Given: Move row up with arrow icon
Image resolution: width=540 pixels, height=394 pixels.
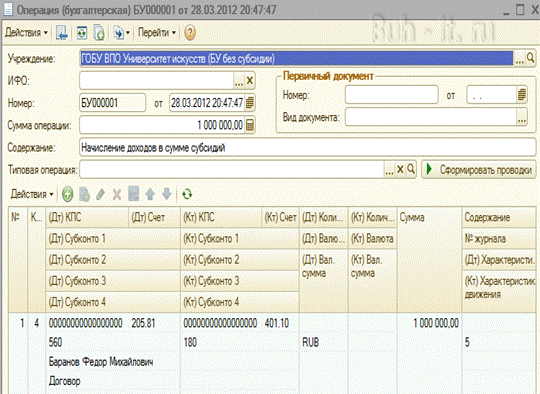Looking at the screenshot, I should tap(150, 195).
